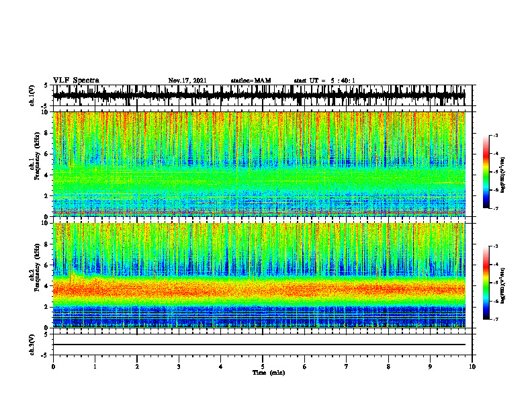532x411 pixels.
Task: Click the ch.2 frequency tick label "8"
Action: (47, 244)
